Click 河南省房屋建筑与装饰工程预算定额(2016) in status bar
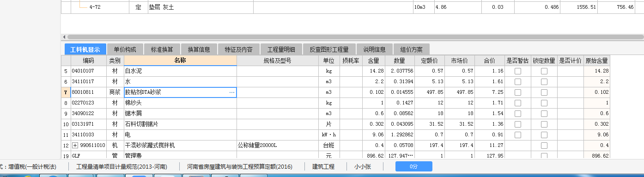The height and width of the screenshot is (177, 644). pyautogui.click(x=240, y=166)
